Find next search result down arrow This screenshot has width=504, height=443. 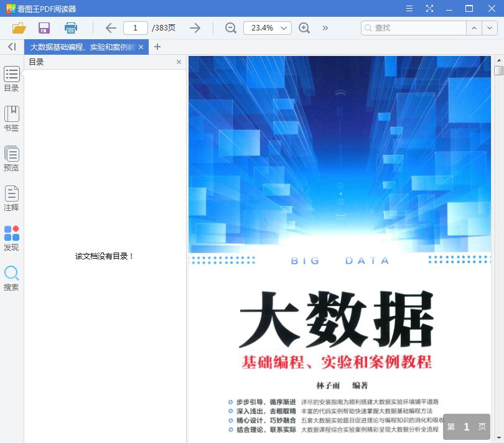click(x=489, y=28)
